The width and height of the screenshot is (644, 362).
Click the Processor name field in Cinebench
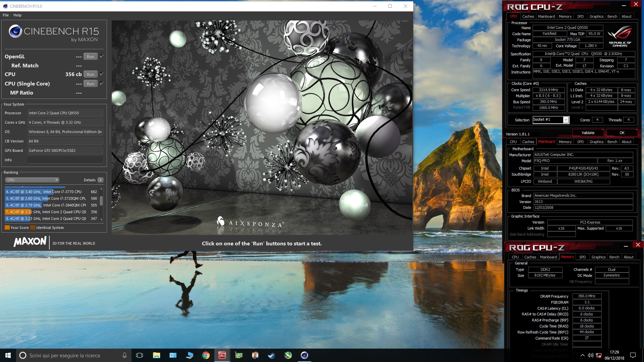[65, 113]
